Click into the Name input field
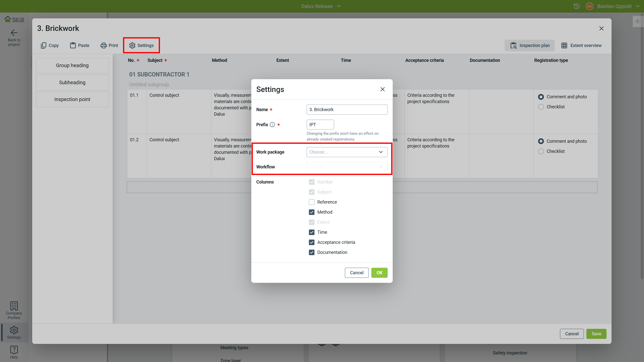 click(x=347, y=110)
